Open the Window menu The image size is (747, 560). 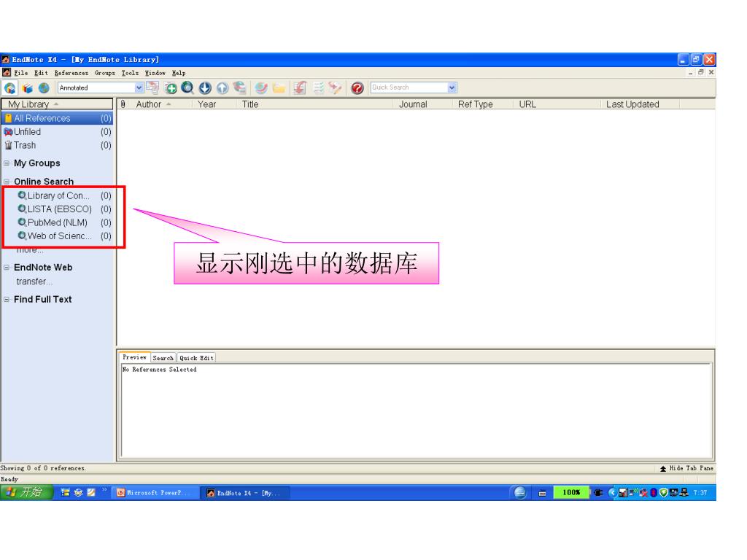tap(155, 73)
